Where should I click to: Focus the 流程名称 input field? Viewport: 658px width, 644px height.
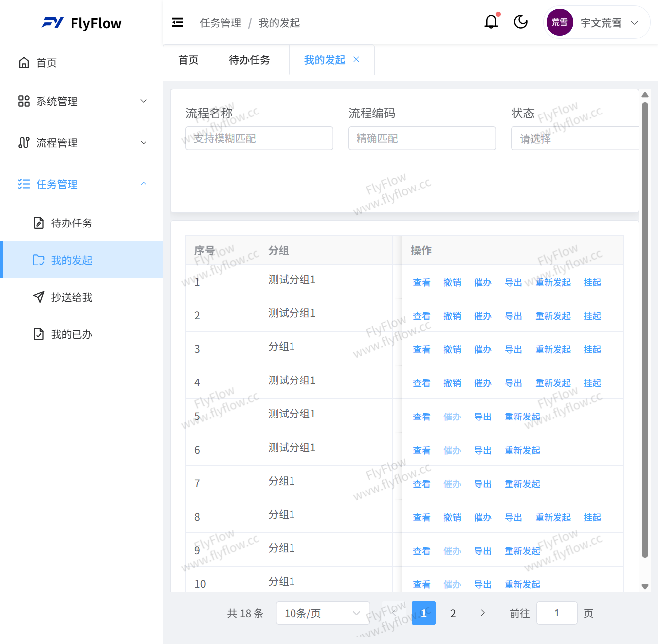(259, 138)
